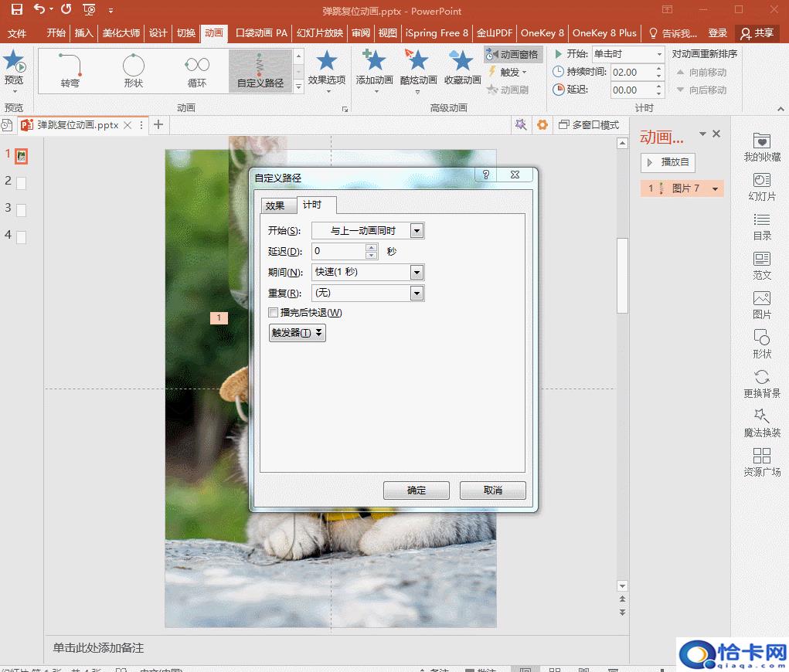Open the 酷炫动画 effects icon
Image resolution: width=789 pixels, height=672 pixels.
click(418, 61)
